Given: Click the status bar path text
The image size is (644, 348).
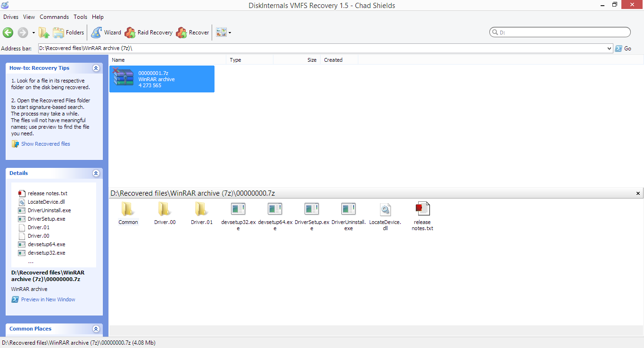Looking at the screenshot, I should pyautogui.click(x=79, y=343).
